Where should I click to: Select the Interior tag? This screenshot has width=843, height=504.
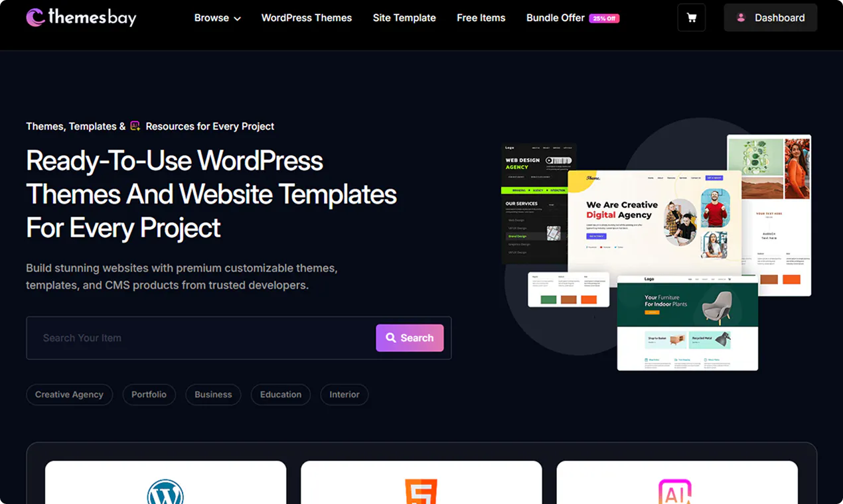pyautogui.click(x=345, y=395)
